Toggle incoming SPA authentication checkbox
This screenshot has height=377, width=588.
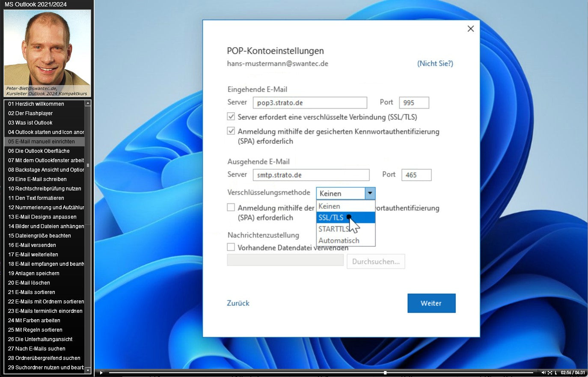click(231, 131)
